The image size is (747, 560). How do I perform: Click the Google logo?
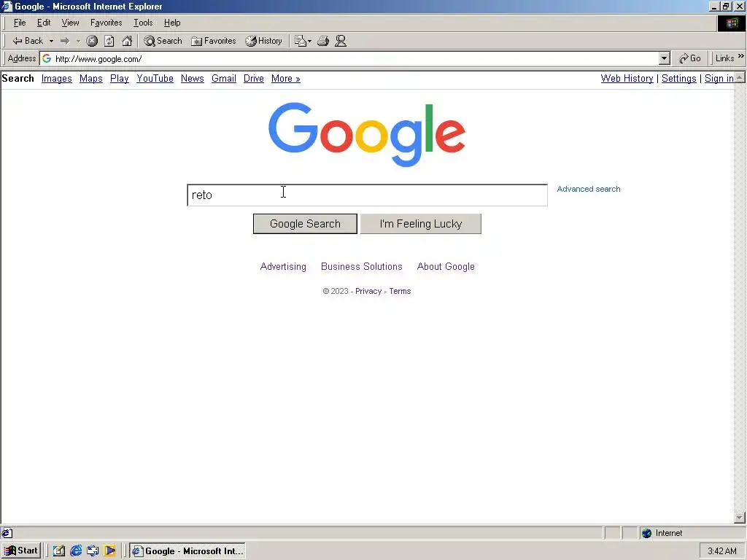(x=367, y=134)
